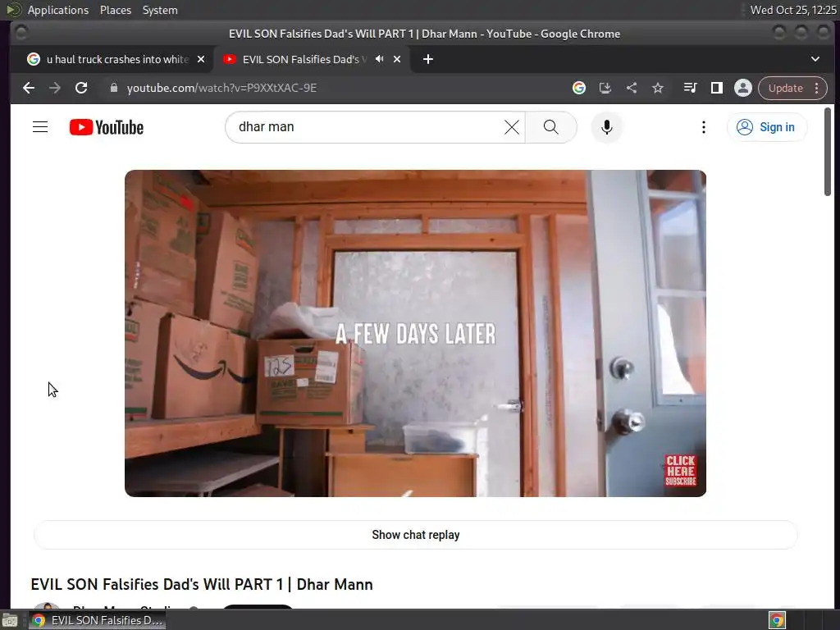Click the Chrome icon in the bottom panel tray
840x630 pixels.
(777, 620)
